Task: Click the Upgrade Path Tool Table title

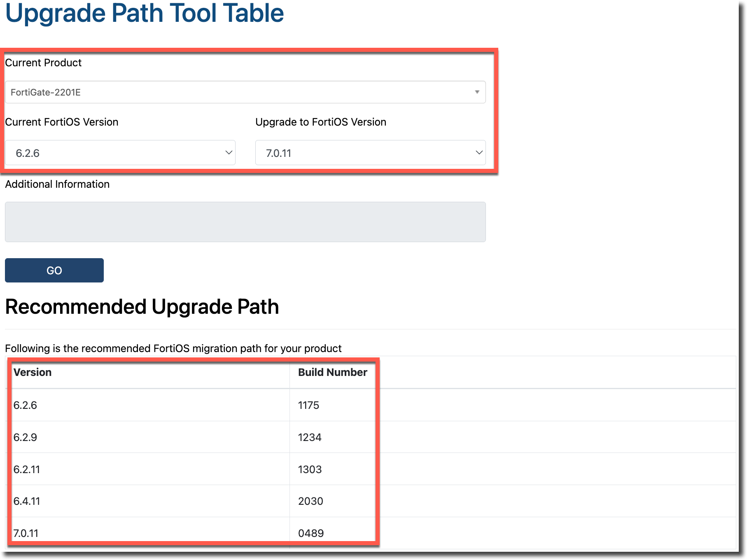Action: coord(144,13)
